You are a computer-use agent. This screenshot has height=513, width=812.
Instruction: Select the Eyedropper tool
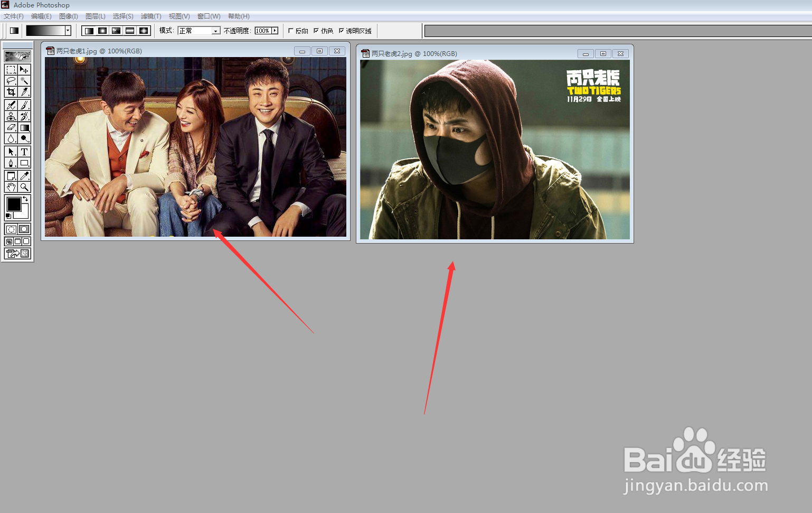tap(24, 176)
